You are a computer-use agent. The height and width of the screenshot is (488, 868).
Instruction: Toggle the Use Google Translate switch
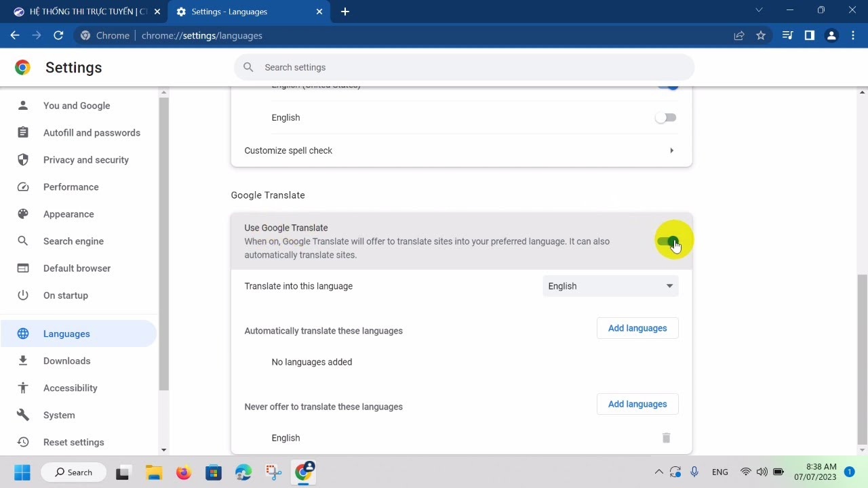667,241
